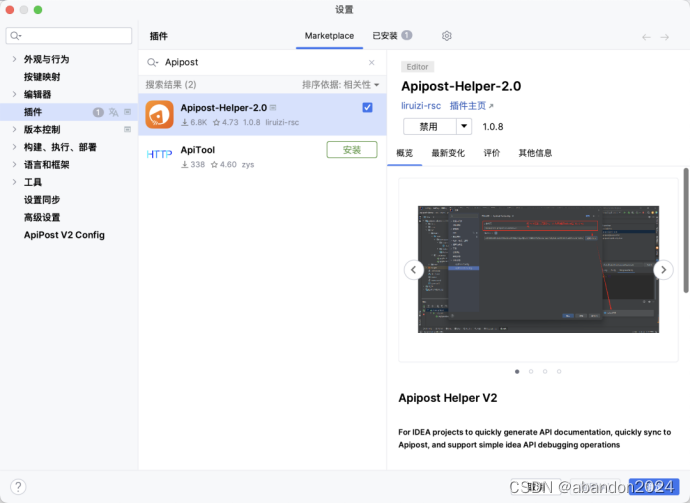The height and width of the screenshot is (503, 690).
Task: Open the 评价 tab
Action: pos(492,153)
